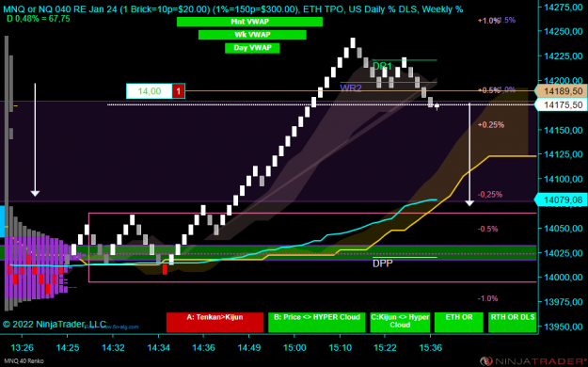Click the cyan 14079,08 price marker
Screen dimensions: 588x367
561,200
